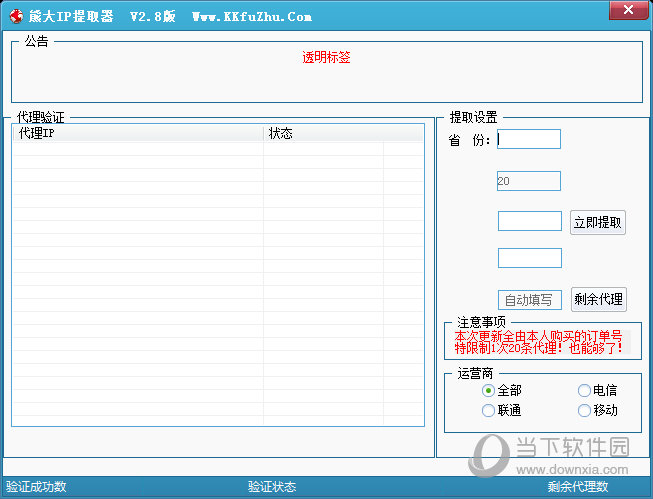653x499 pixels.
Task: Click the red notice text in 注意事项
Action: [x=538, y=342]
